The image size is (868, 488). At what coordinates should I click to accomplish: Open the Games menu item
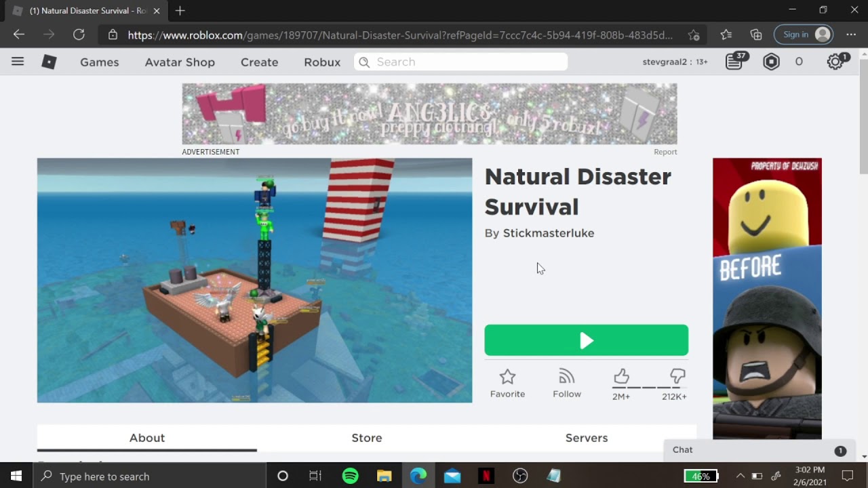(100, 62)
